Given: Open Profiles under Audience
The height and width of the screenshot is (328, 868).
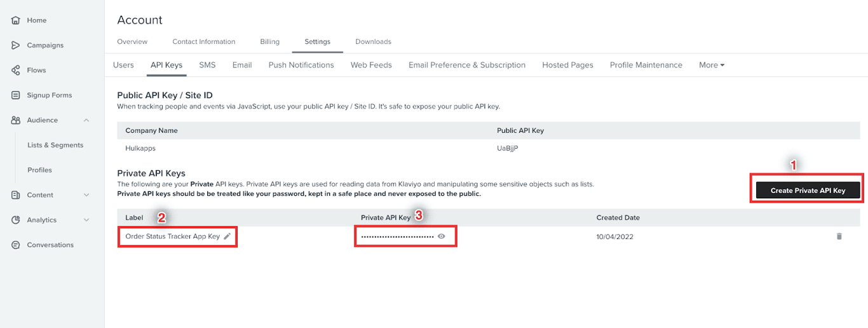Looking at the screenshot, I should coord(39,170).
